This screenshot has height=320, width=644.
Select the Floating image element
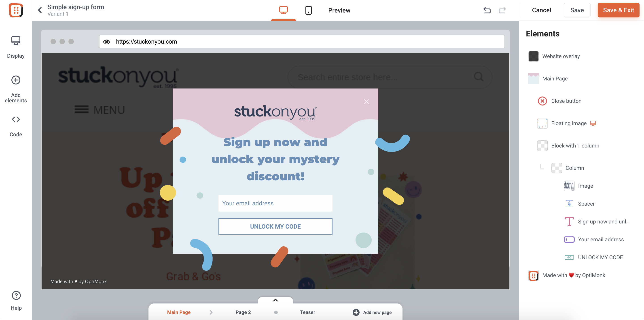(x=561, y=123)
